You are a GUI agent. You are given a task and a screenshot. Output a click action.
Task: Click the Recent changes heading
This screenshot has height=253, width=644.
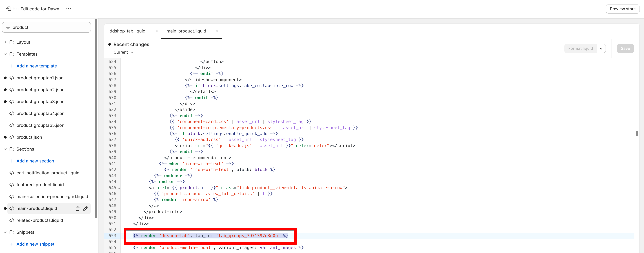tap(131, 45)
